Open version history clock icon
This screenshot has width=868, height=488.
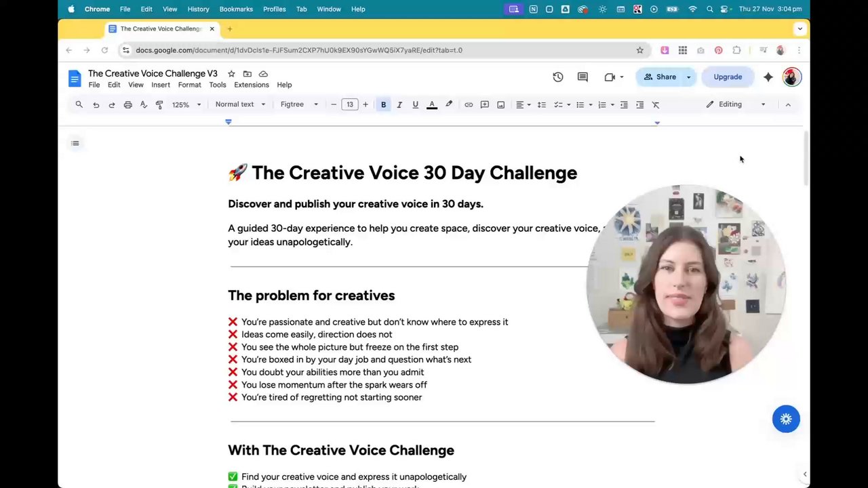click(558, 77)
